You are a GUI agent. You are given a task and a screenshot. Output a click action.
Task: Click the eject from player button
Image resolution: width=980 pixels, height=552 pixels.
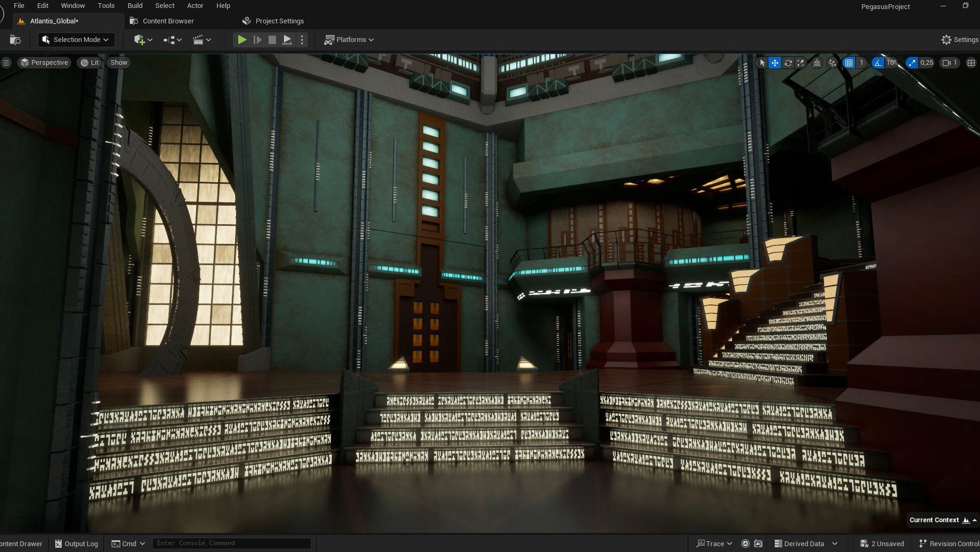287,40
